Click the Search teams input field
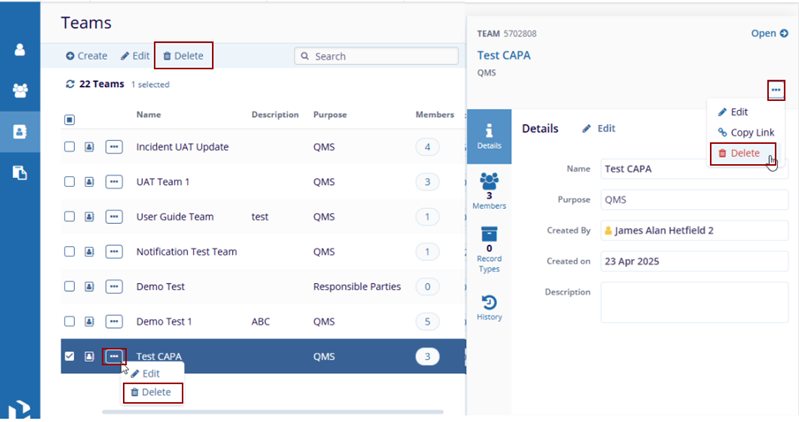This screenshot has width=799, height=422. tap(374, 57)
